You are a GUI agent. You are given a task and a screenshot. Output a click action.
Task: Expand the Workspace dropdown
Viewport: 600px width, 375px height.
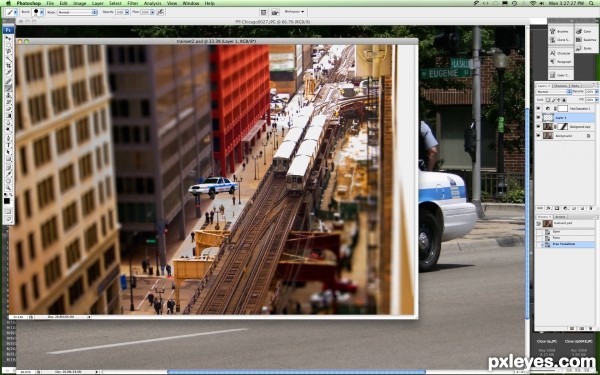click(x=295, y=12)
